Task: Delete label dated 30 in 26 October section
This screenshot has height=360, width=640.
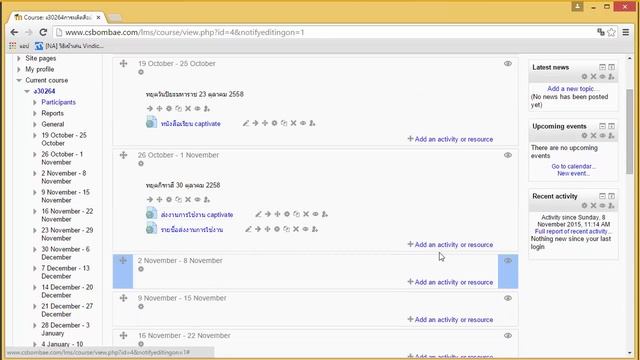Action: pyautogui.click(x=188, y=200)
